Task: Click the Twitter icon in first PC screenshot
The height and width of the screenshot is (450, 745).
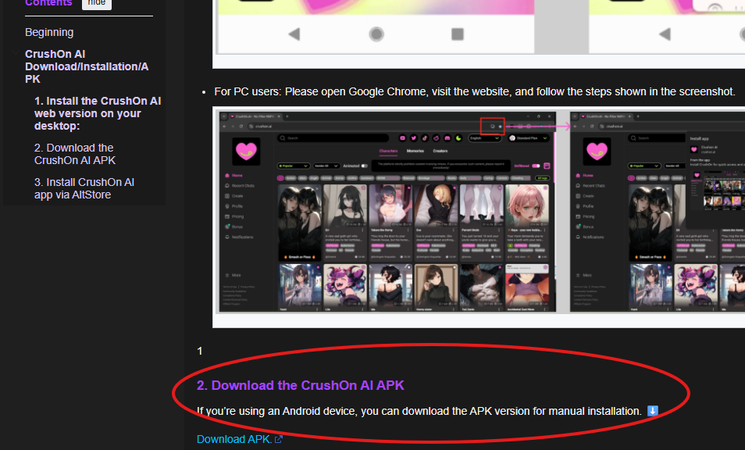Action: pos(413,138)
